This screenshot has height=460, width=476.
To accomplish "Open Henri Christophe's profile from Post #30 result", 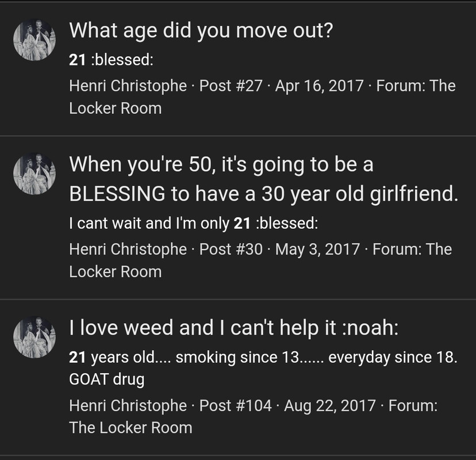I will click(128, 250).
